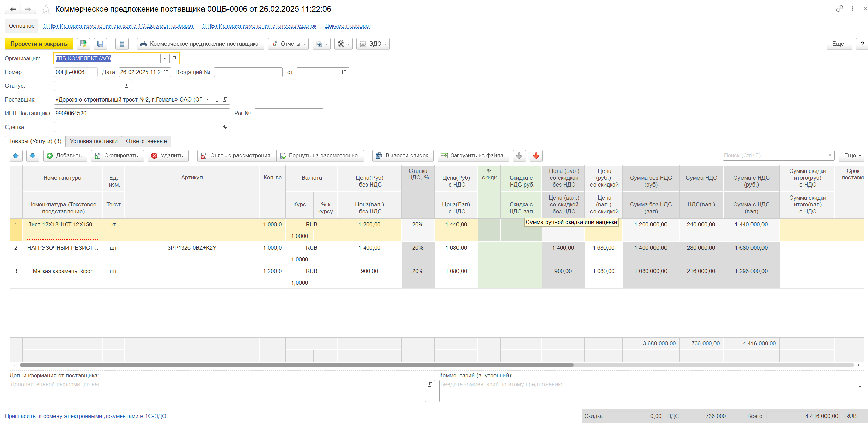Expand the Организация dropdown arrow
Viewport: 868px width, 427px height.
pyautogui.click(x=165, y=58)
